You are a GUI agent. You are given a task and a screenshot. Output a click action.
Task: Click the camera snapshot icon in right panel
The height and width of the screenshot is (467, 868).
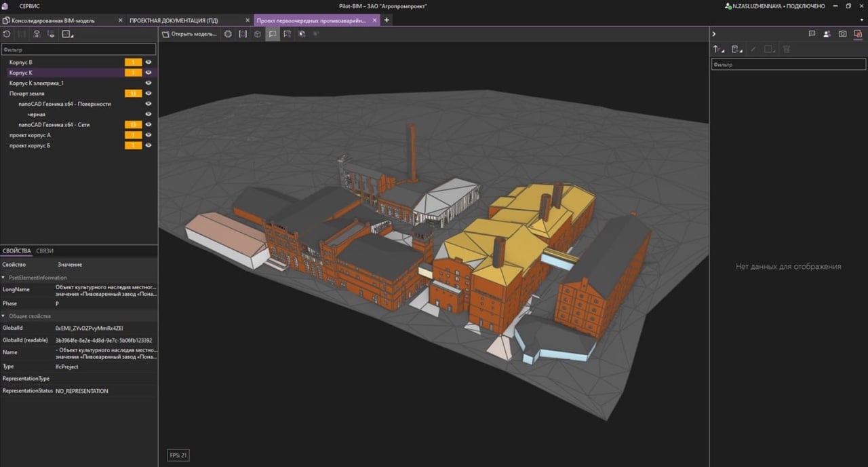[x=842, y=34]
